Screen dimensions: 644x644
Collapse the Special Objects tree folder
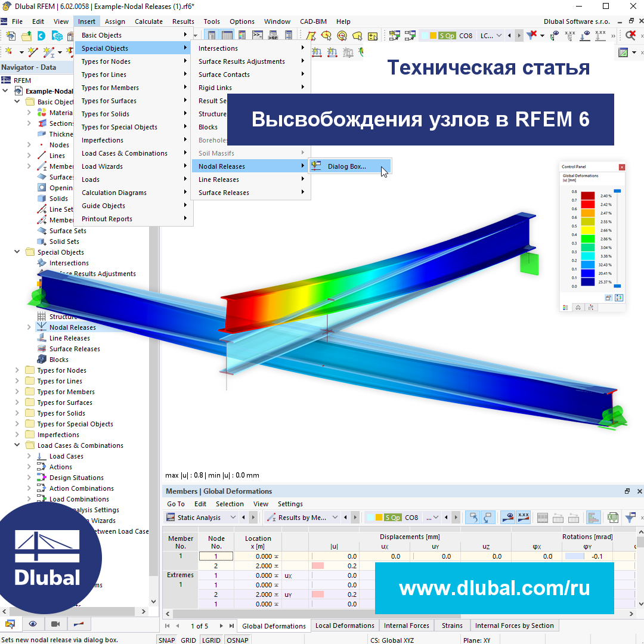tap(17, 252)
